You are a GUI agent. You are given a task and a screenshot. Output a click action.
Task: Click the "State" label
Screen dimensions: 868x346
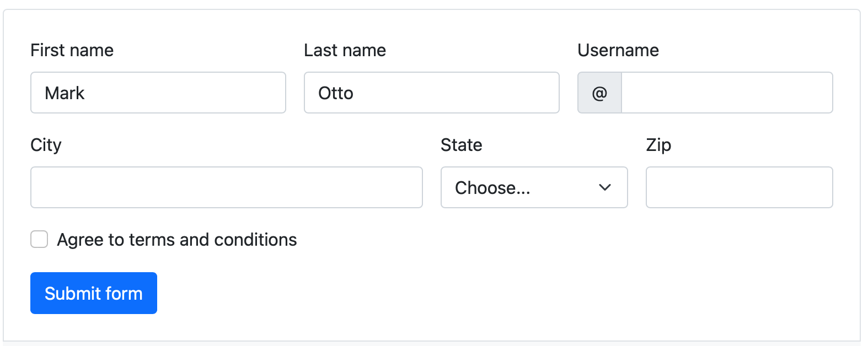click(461, 145)
